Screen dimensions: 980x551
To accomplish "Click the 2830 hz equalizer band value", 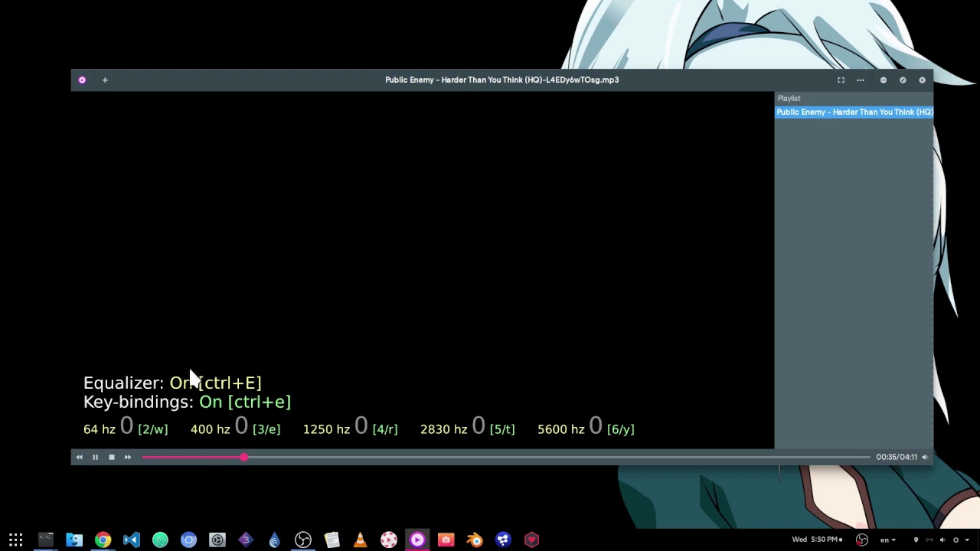I will (479, 426).
